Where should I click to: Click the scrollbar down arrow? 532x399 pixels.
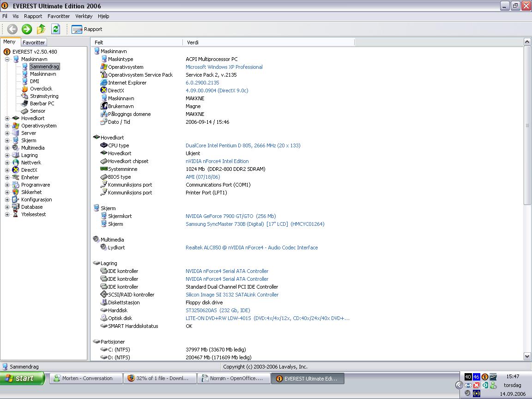(x=527, y=356)
